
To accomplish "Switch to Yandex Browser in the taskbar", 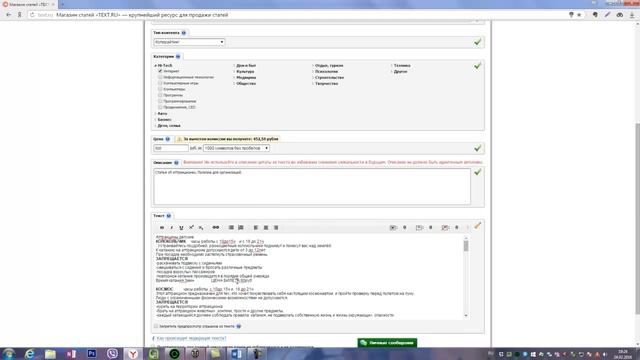I will [133, 353].
